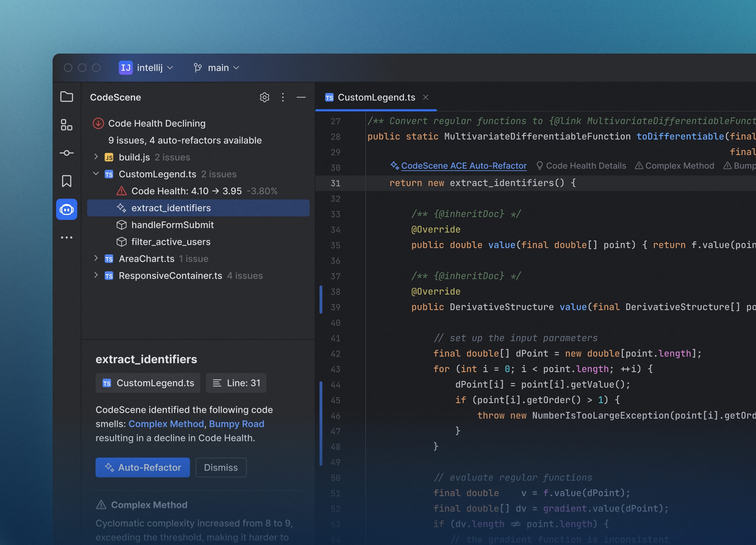Click the blue change marker beside line 45
The height and width of the screenshot is (545, 756).
coord(321,423)
